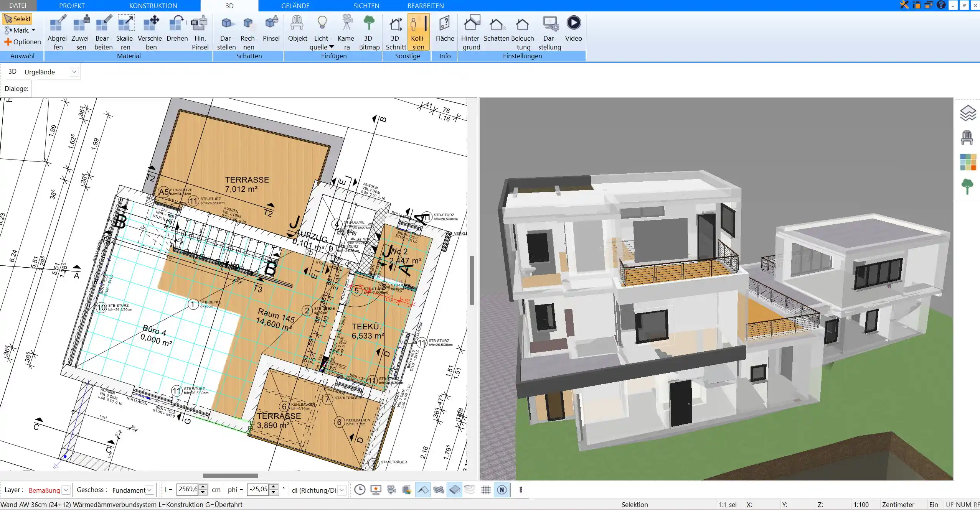Image resolution: width=980 pixels, height=510 pixels.
Task: Open the layers stack side panel icon
Action: click(x=967, y=113)
